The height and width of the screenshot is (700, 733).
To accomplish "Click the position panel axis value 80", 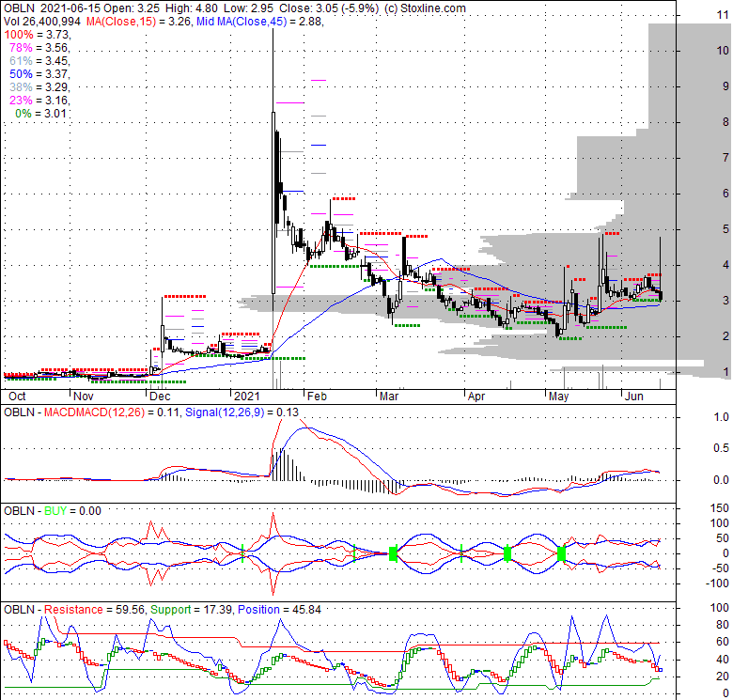I will 723,625.
